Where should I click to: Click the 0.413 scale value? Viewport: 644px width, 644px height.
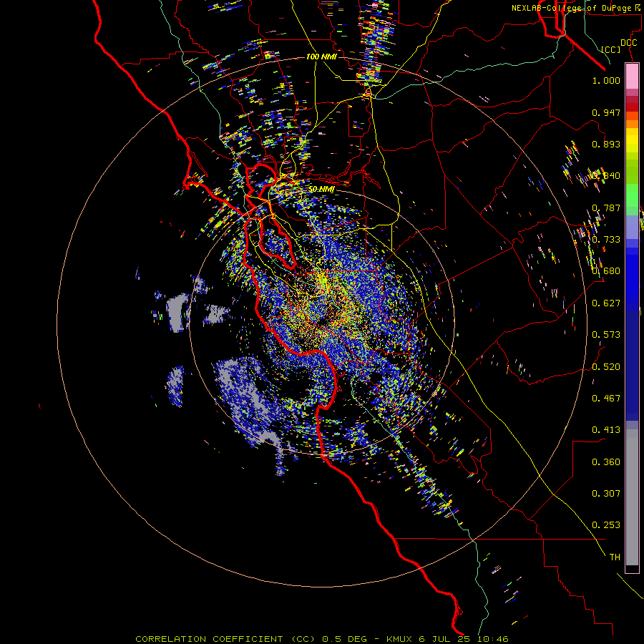point(606,430)
